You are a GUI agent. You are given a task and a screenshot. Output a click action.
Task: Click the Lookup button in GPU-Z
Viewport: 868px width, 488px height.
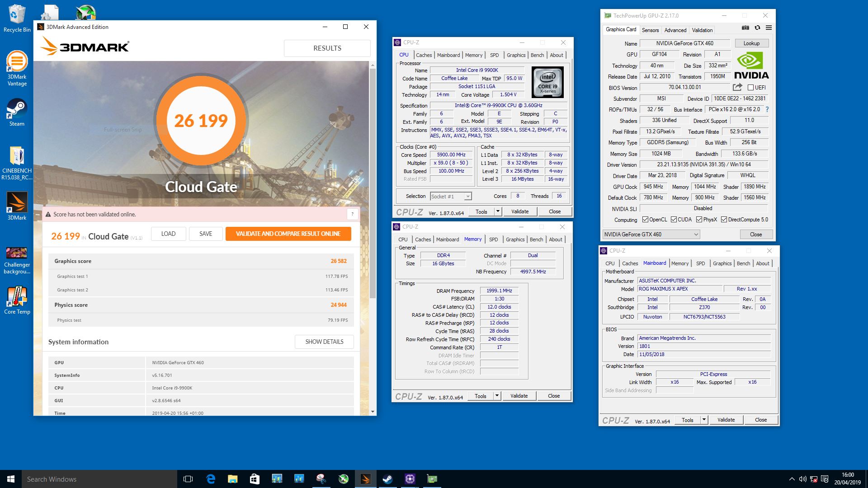(751, 43)
